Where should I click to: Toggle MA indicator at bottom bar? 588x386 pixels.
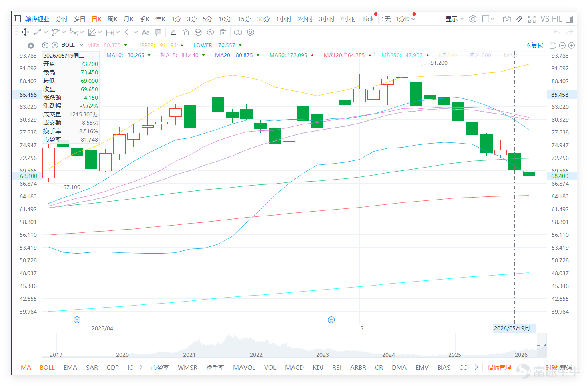[26, 367]
